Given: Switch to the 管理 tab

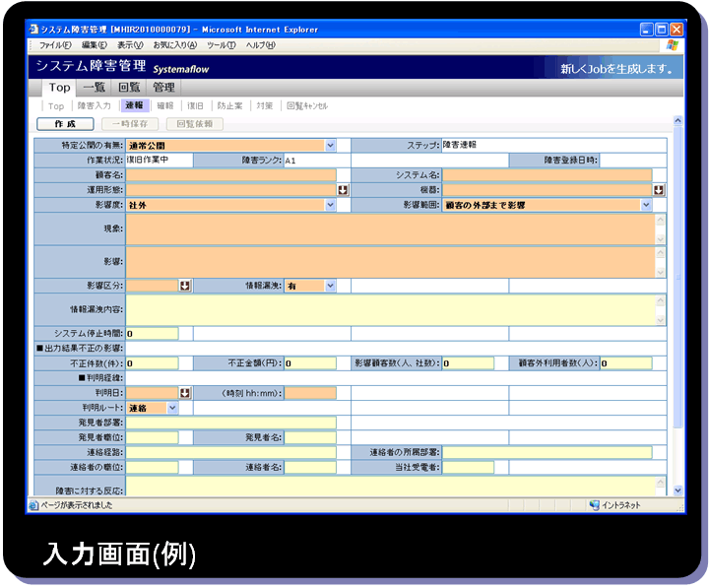Looking at the screenshot, I should pyautogui.click(x=163, y=88).
